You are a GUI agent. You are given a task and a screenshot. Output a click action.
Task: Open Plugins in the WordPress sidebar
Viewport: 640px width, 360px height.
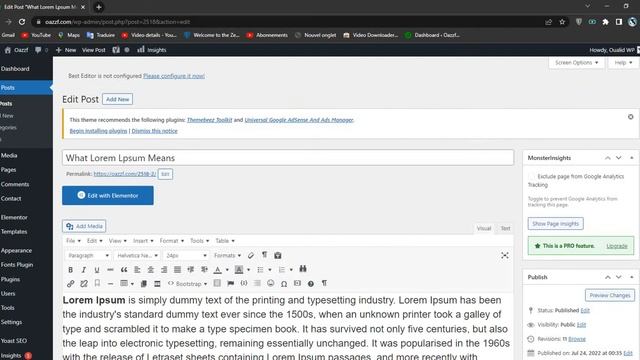coord(11,280)
